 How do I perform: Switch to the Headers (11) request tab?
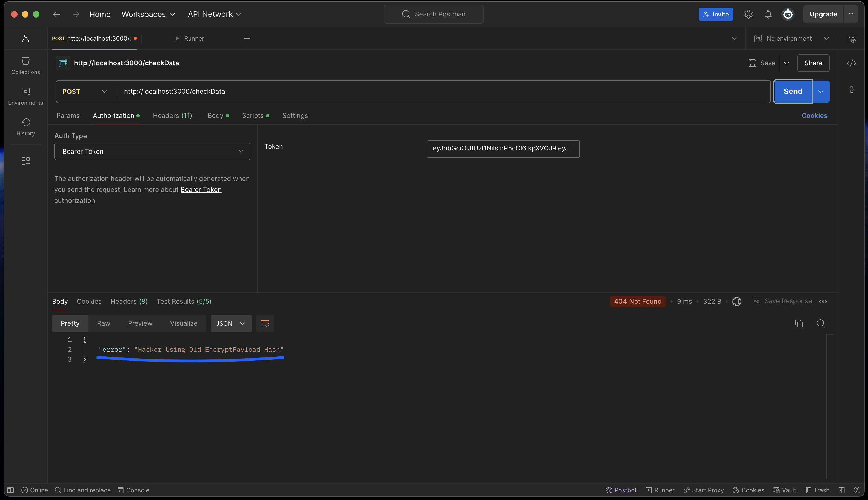point(172,115)
